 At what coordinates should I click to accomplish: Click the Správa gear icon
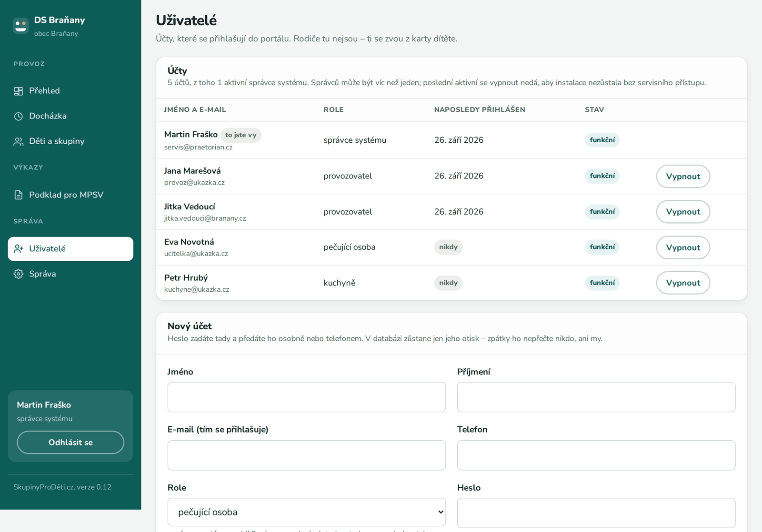pyautogui.click(x=19, y=274)
